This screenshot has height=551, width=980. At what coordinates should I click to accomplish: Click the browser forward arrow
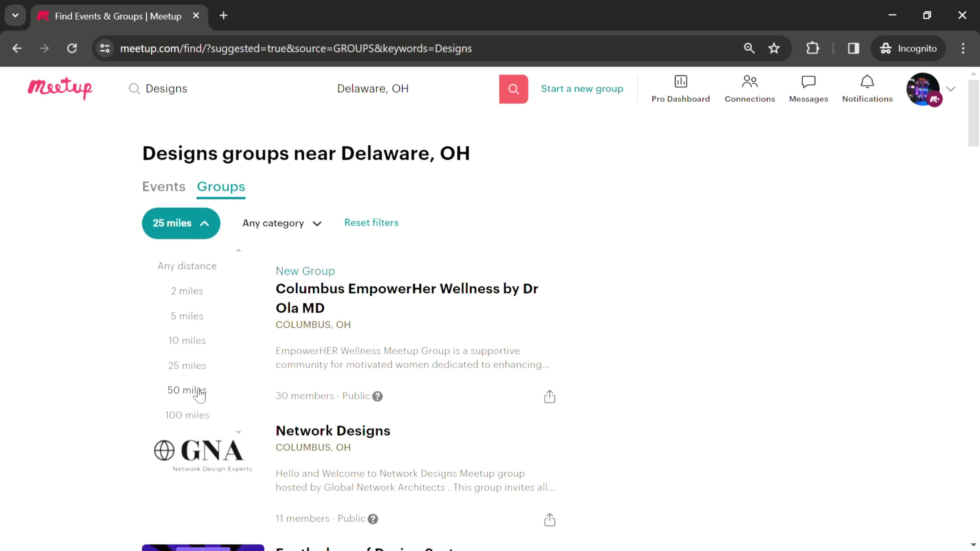pos(44,48)
